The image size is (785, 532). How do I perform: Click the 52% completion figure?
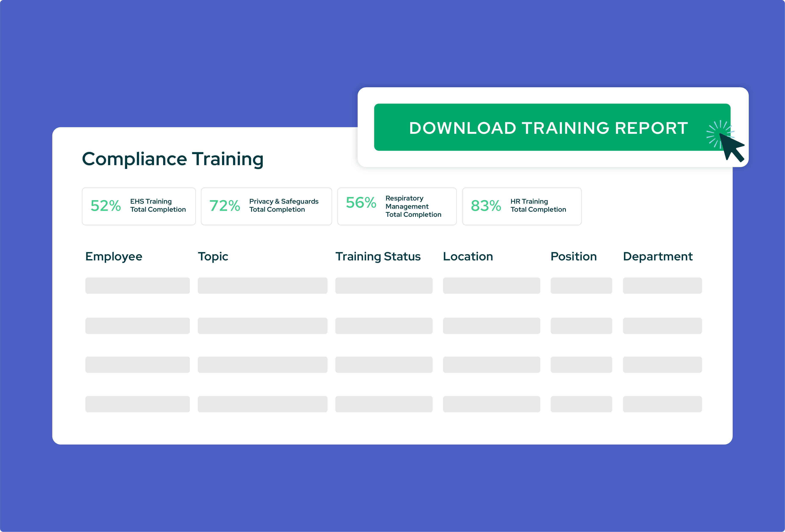[x=106, y=206]
